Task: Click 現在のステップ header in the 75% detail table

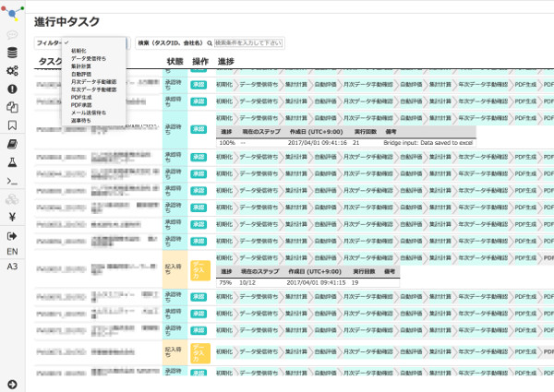Action: (259, 271)
